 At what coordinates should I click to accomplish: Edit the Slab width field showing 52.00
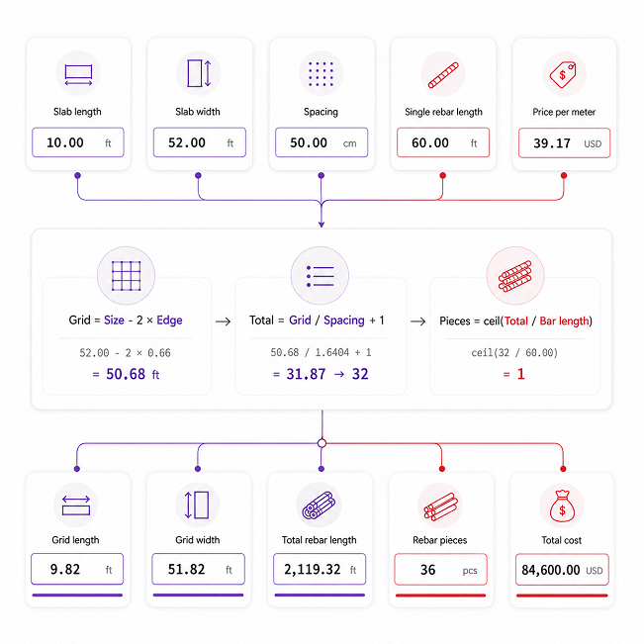[x=200, y=142]
